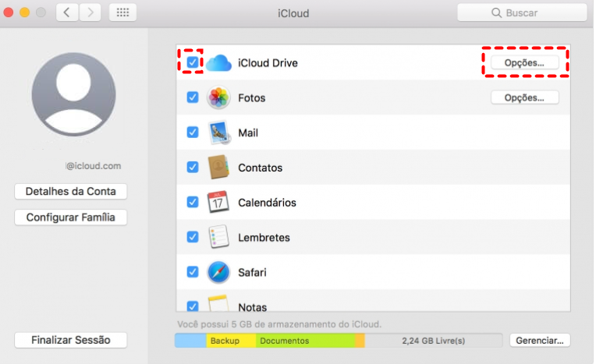
Task: Click the Calendários label text
Action: pyautogui.click(x=267, y=203)
